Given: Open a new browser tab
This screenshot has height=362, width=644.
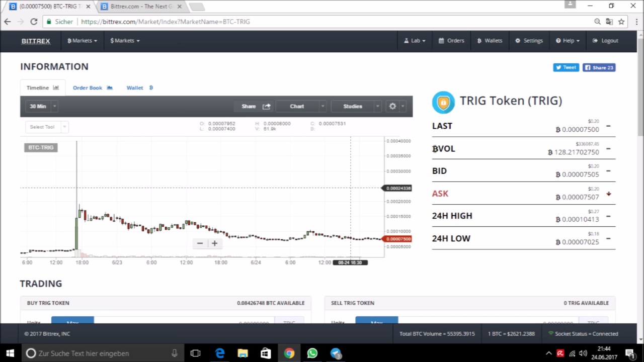Looking at the screenshot, I should [197, 7].
